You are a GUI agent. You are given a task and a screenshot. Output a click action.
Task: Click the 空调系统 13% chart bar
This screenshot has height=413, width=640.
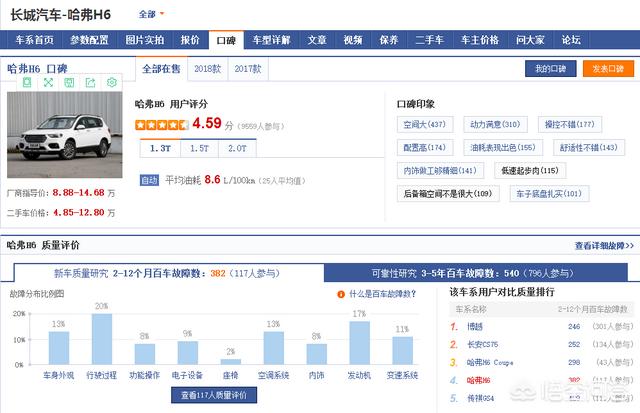273,348
